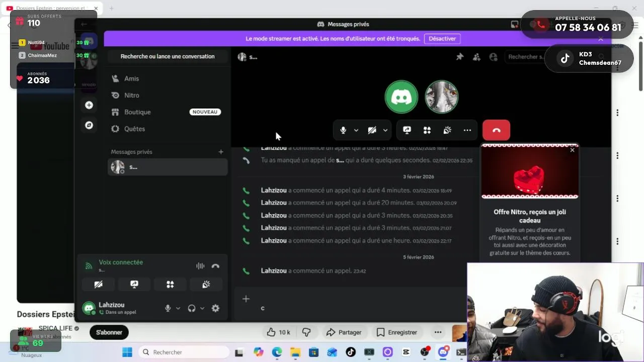Open activities from the call controls
644x362 pixels.
click(427, 130)
